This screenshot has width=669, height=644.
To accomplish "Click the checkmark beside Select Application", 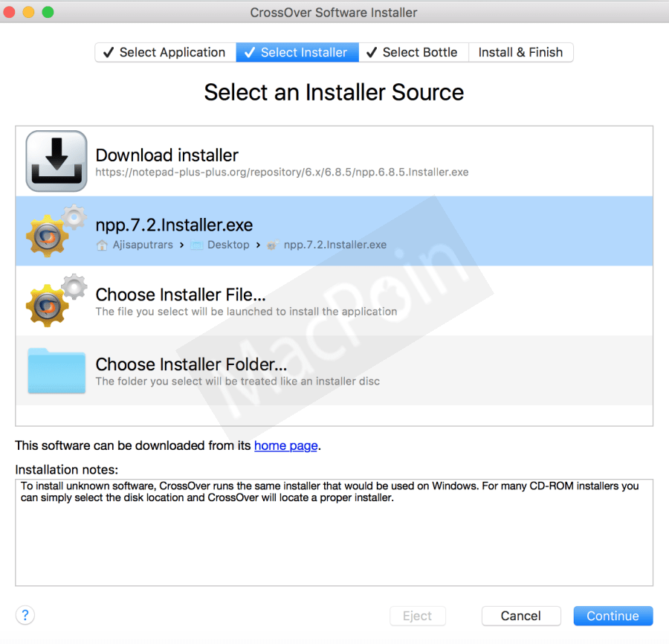I will pos(109,52).
